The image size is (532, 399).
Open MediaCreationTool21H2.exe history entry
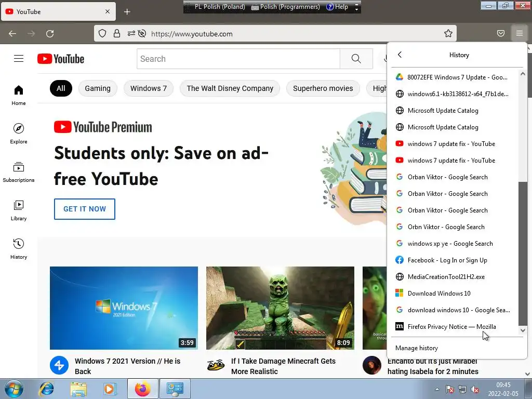pyautogui.click(x=455, y=276)
